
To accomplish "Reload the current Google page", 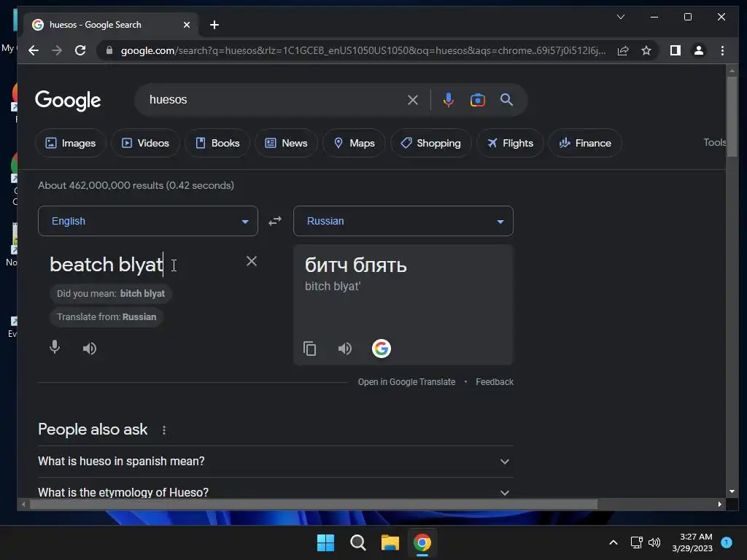I will coord(80,50).
